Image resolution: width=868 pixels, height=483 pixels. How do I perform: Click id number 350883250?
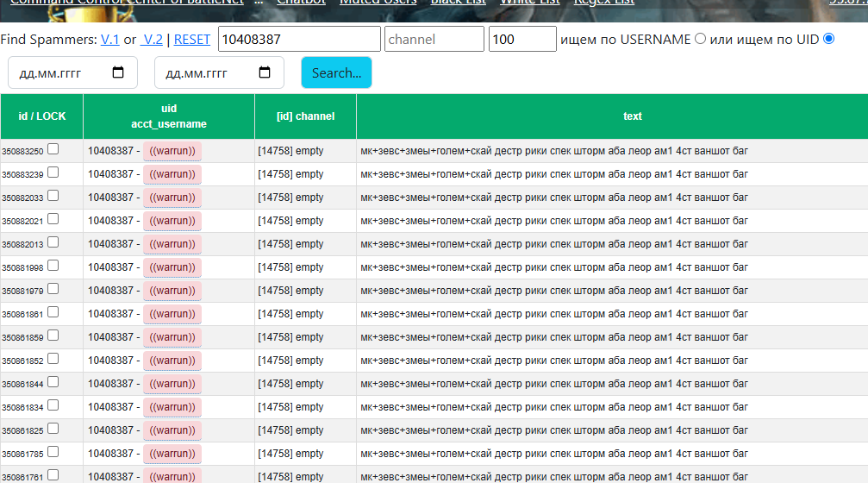click(22, 151)
